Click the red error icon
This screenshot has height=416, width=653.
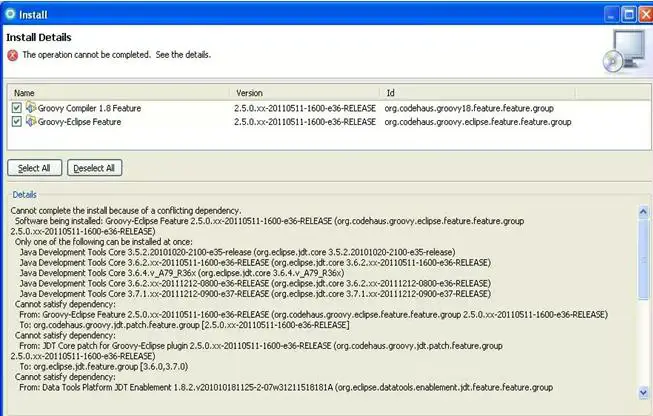[x=13, y=55]
